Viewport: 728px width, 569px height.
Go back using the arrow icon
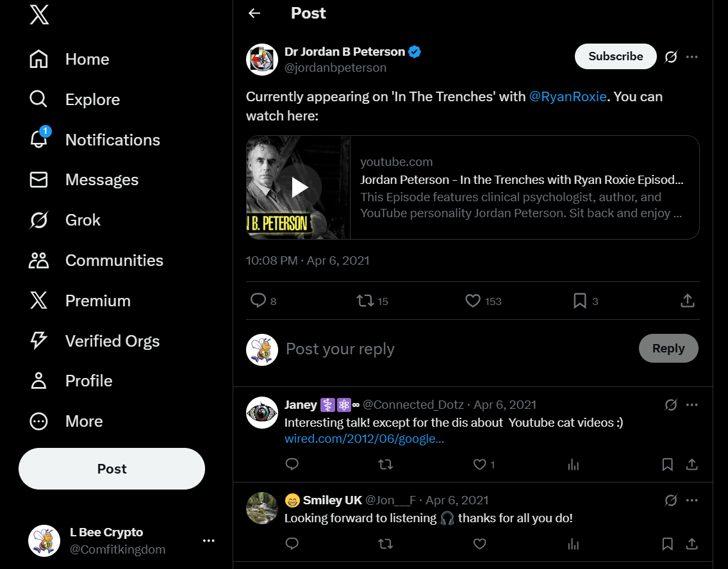pos(254,13)
